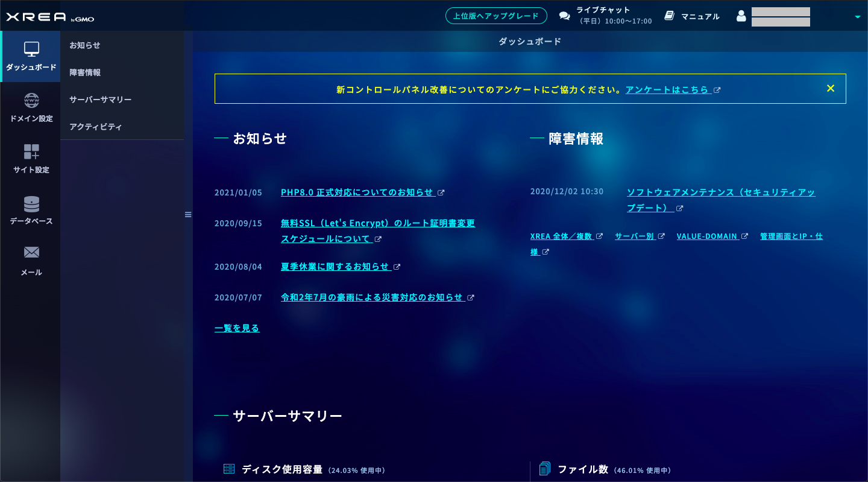The width and height of the screenshot is (868, 482).
Task: Collapse the submenu using the ≡ handle
Action: [x=187, y=214]
